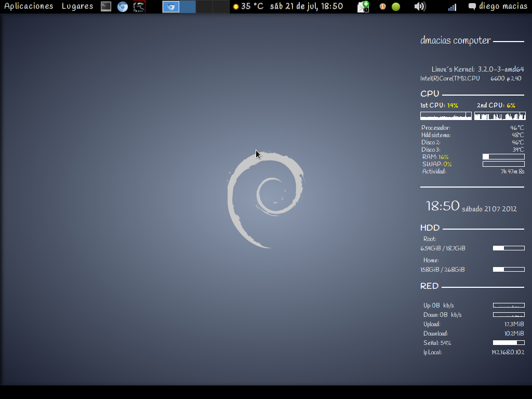Click the 'RAM: 16%' text
The image size is (532, 399).
(435, 157)
